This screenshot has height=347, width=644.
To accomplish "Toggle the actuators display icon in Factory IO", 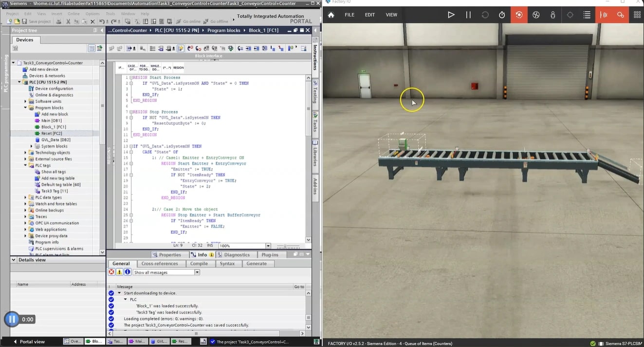I will 621,15.
